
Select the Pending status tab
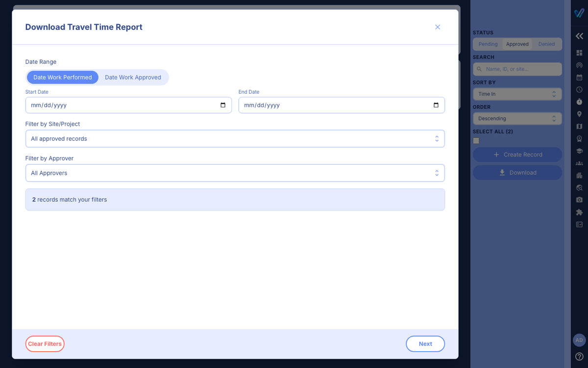point(488,44)
